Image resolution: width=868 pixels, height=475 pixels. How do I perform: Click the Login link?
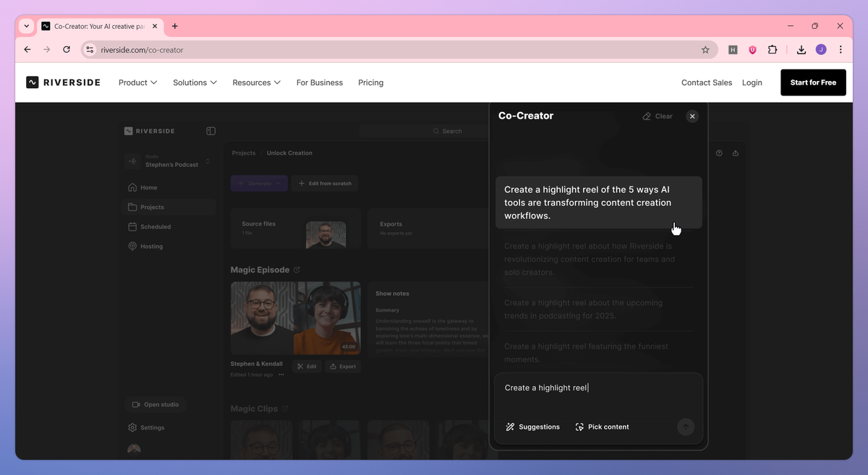click(x=752, y=82)
